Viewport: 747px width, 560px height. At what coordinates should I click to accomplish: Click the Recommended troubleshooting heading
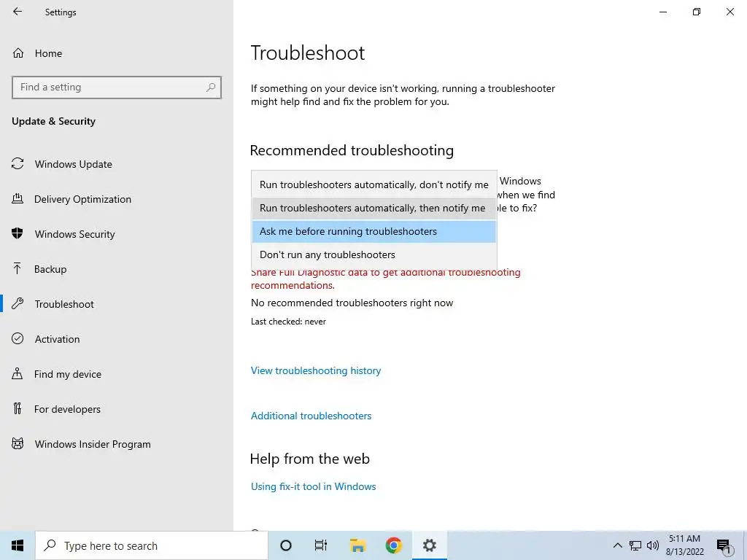pos(352,150)
